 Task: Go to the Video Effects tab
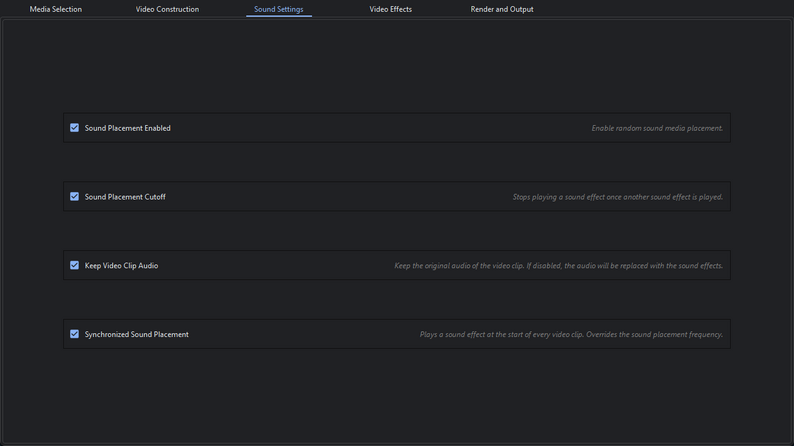[x=390, y=10]
